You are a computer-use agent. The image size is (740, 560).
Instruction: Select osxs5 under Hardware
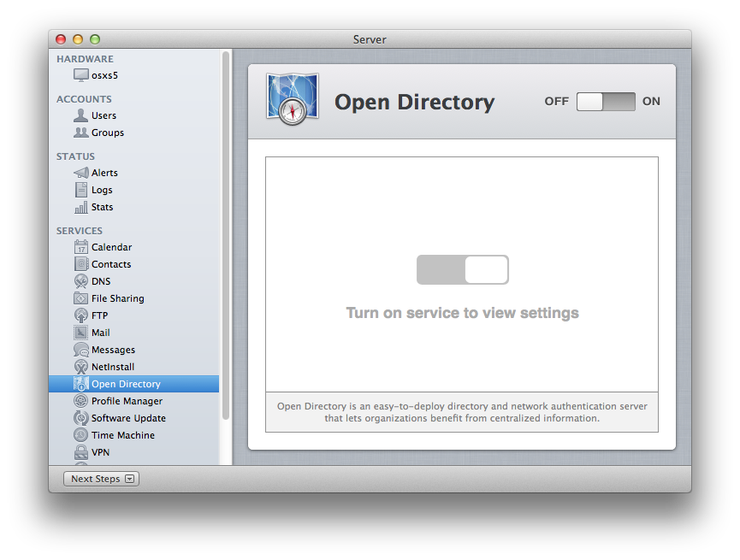(x=134, y=75)
